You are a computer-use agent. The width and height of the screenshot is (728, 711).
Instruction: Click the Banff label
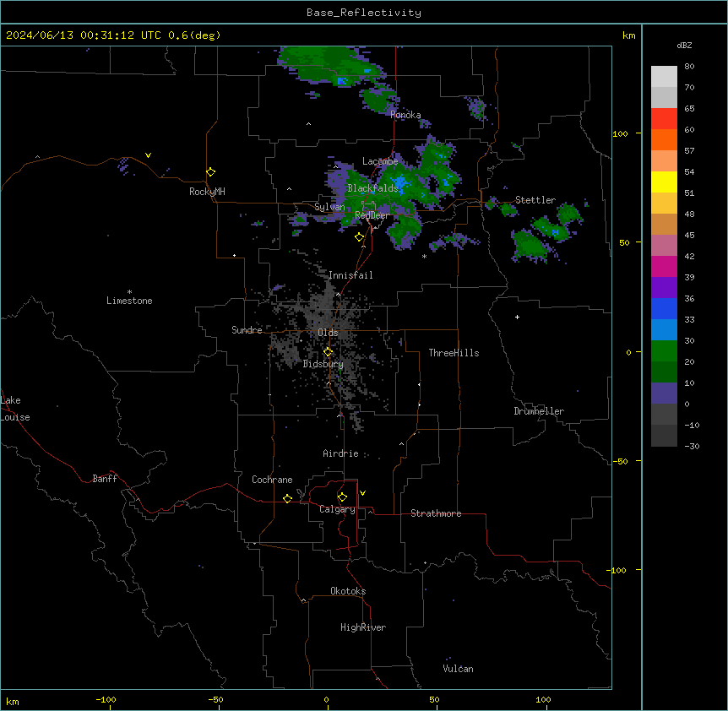coord(105,479)
